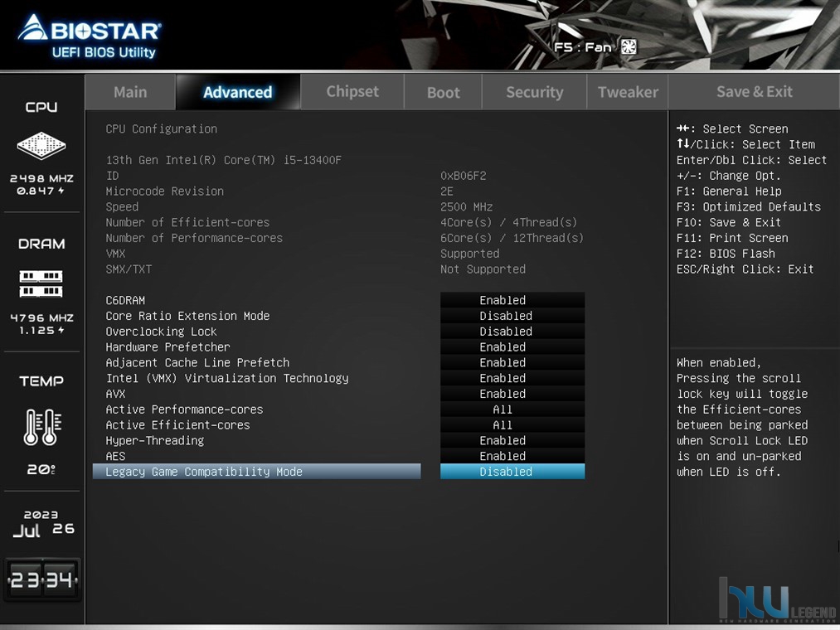Click the CPU chip icon in sidebar
Viewport: 840px width, 630px height.
[x=41, y=145]
